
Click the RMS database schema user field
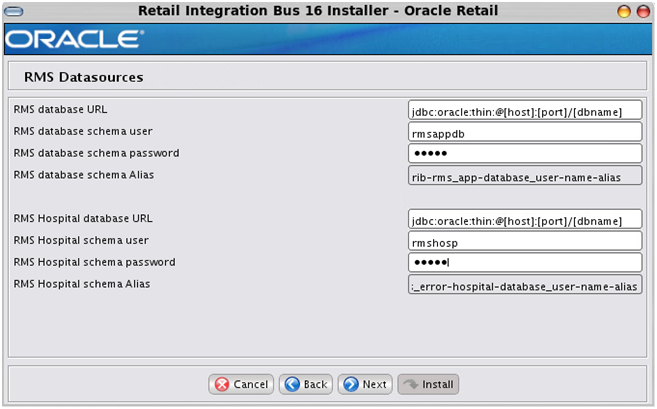[x=525, y=132]
